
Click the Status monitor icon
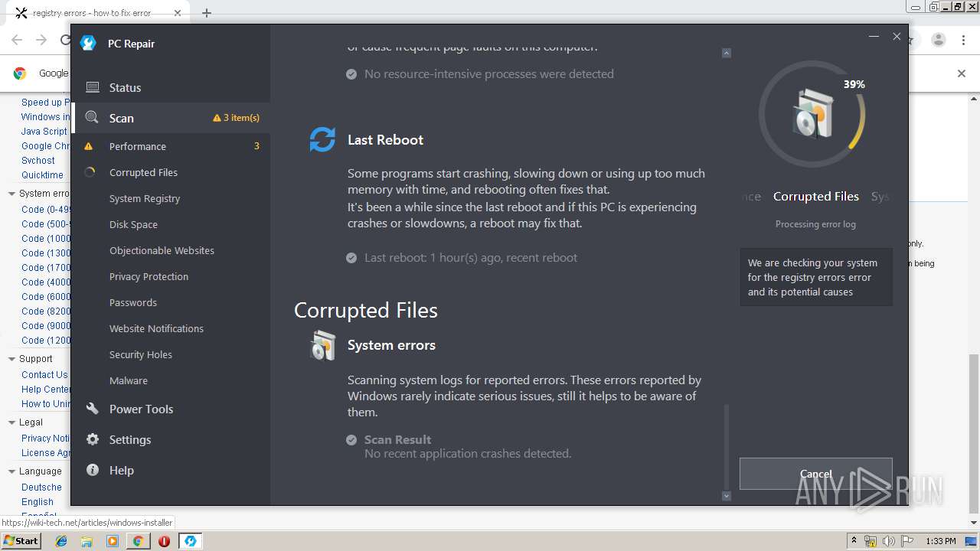[x=92, y=87]
